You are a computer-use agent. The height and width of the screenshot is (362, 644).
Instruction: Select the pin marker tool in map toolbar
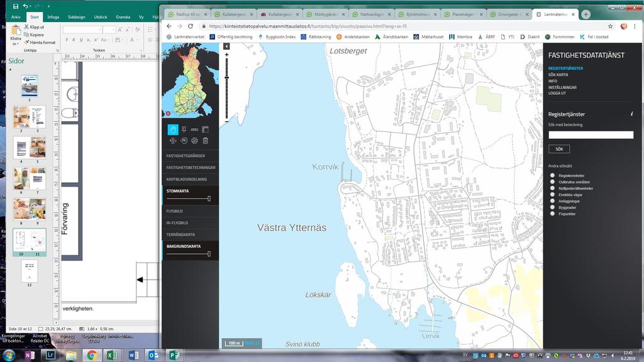coord(184,129)
